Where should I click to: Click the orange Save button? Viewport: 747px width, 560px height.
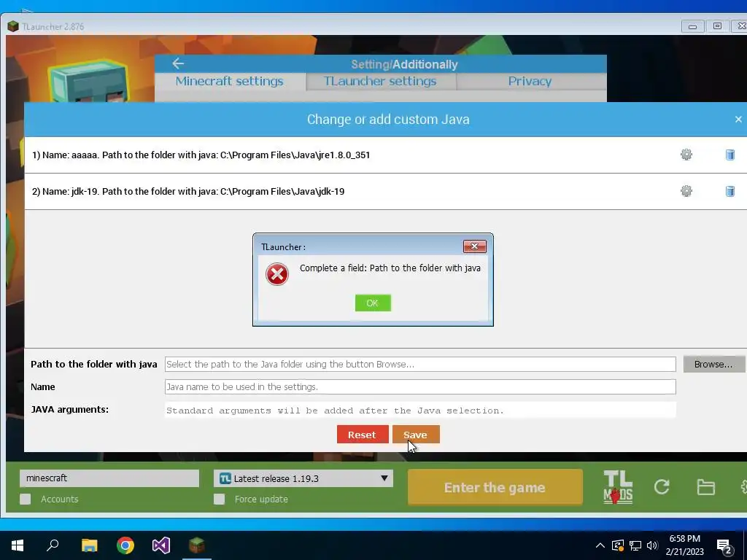(x=416, y=435)
